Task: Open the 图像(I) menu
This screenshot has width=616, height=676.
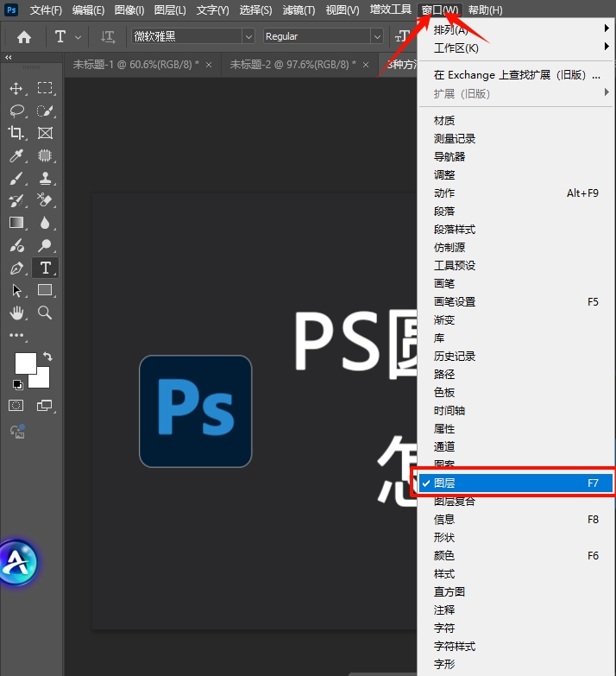Action: (x=129, y=9)
